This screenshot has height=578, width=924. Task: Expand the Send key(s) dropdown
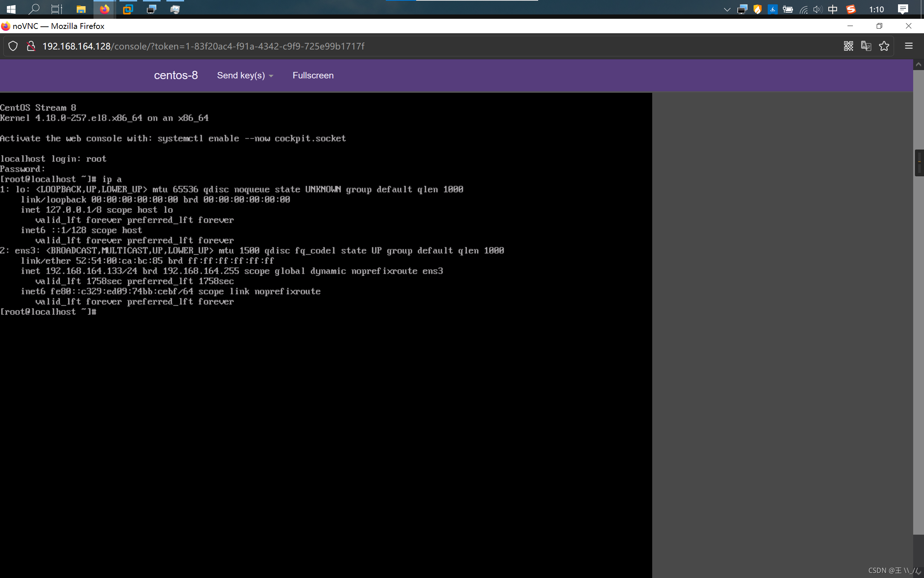coord(245,75)
